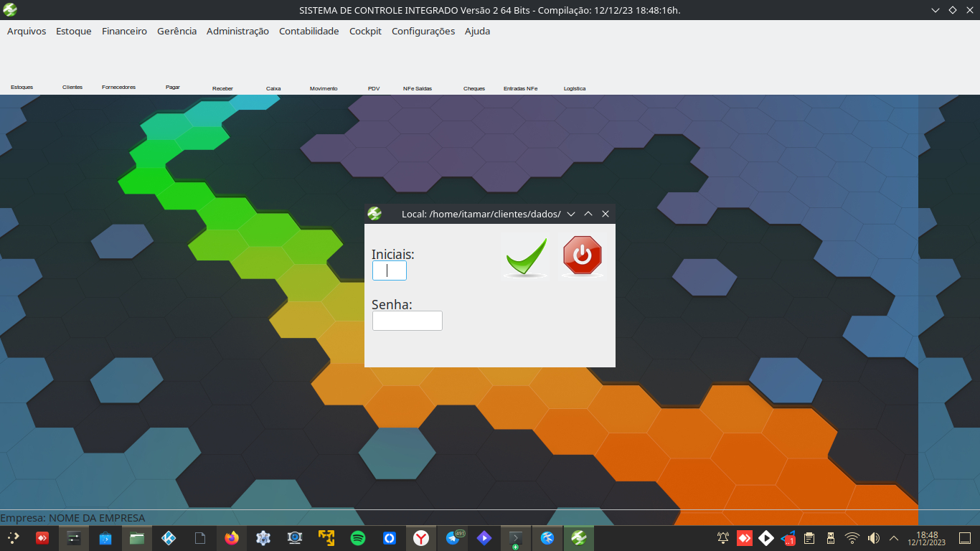Confirm login with the green checkmark
The width and height of the screenshot is (980, 551).
click(x=526, y=256)
